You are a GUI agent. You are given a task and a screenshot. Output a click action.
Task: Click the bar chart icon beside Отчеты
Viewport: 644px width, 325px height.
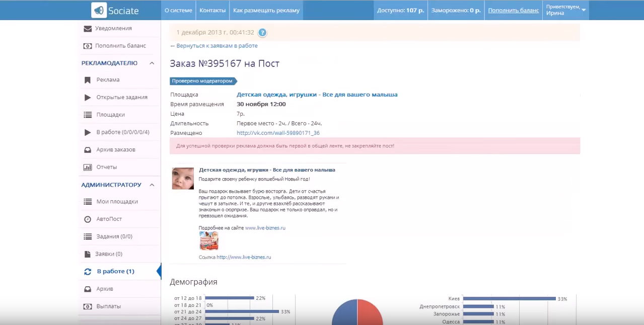pos(87,167)
